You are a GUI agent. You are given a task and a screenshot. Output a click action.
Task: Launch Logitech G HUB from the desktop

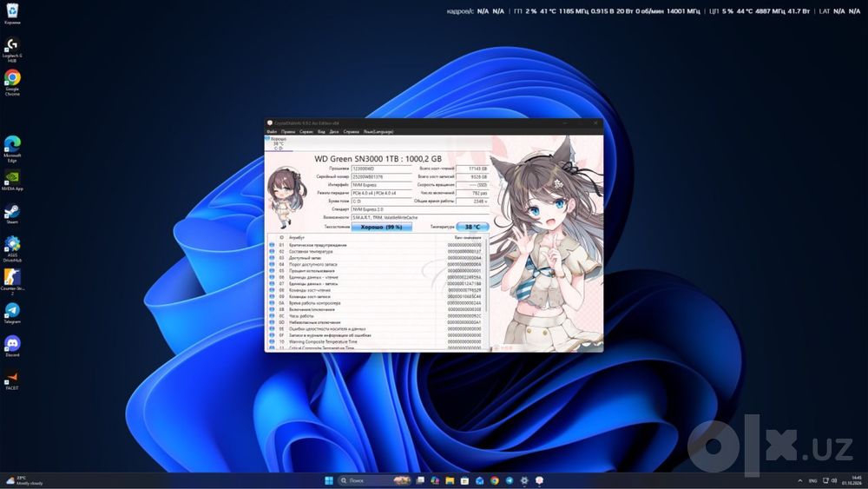[12, 50]
